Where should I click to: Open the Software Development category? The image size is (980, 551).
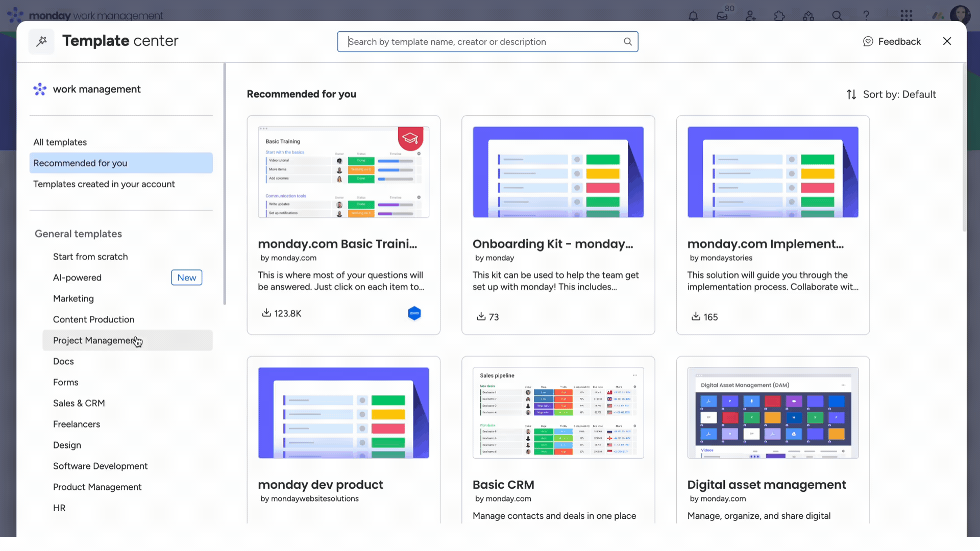click(128, 466)
